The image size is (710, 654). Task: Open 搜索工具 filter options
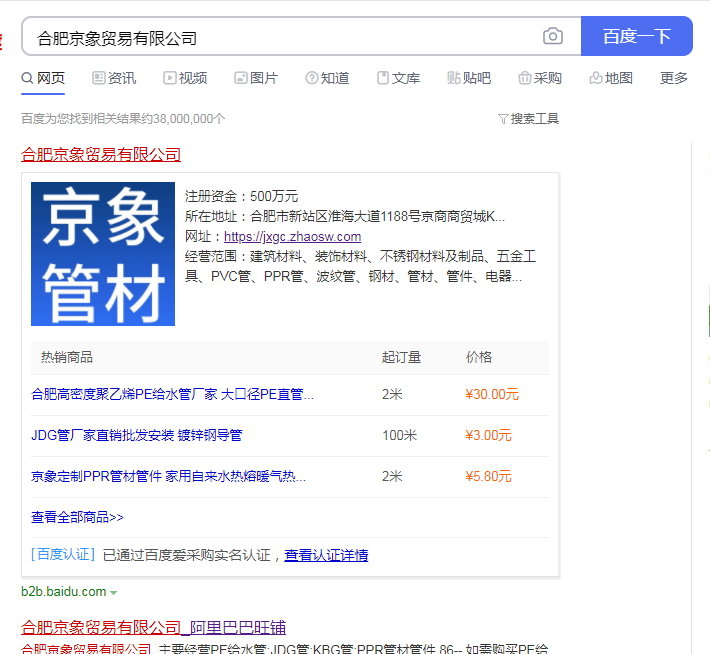coord(528,119)
